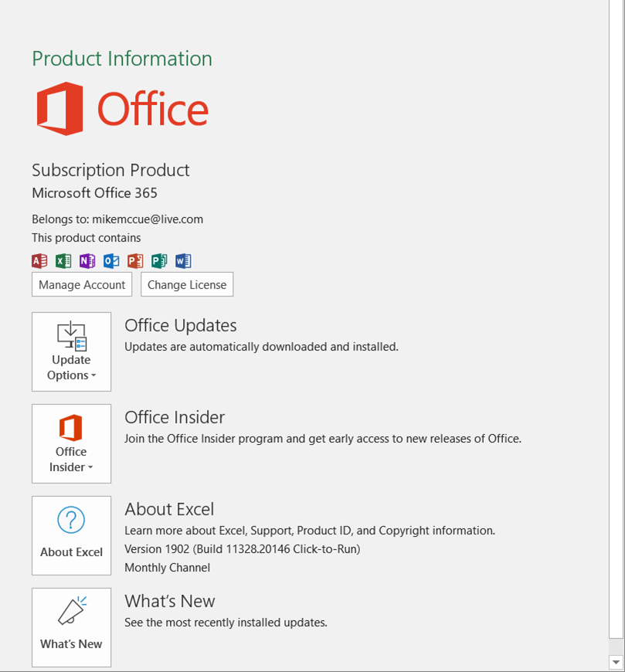Click the Word app icon
The image size is (625, 672).
(x=183, y=260)
